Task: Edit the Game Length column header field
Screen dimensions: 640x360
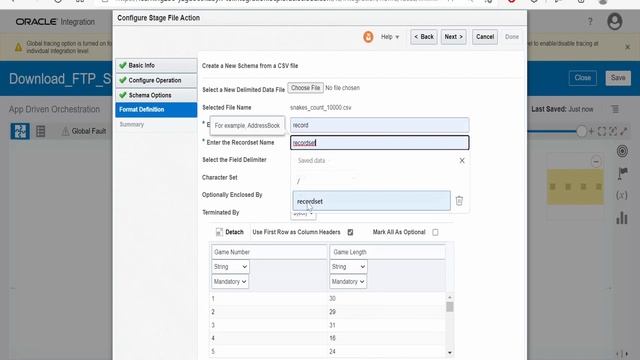Action: pyautogui.click(x=387, y=252)
